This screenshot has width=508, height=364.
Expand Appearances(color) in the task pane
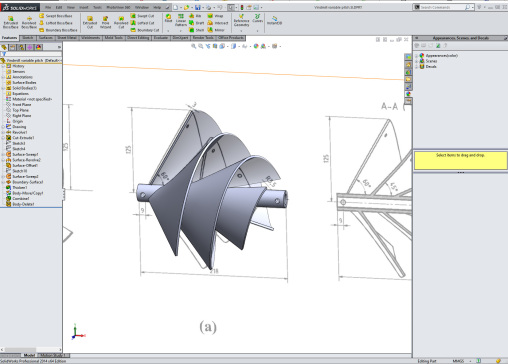coord(416,56)
